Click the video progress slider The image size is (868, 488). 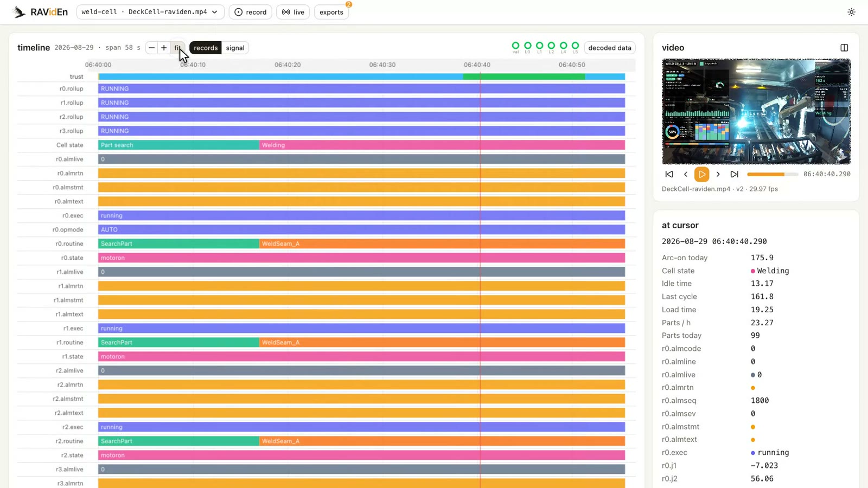point(773,174)
